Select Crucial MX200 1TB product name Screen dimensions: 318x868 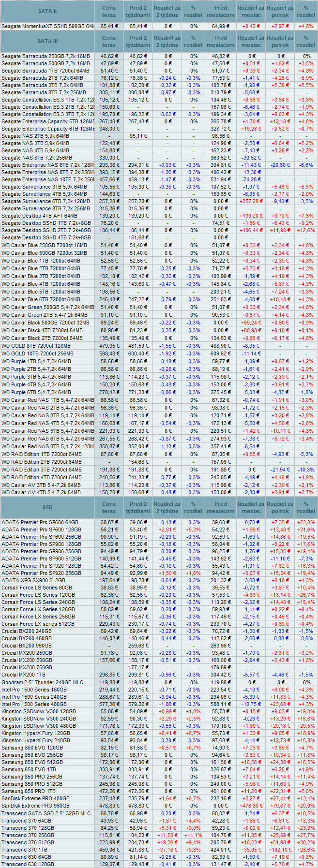pos(24,675)
